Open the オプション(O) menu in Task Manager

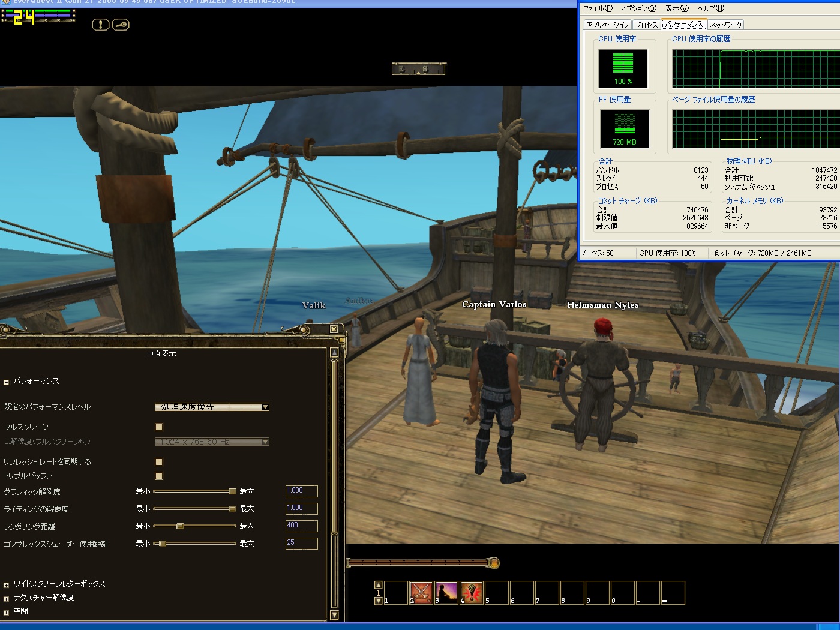[638, 8]
